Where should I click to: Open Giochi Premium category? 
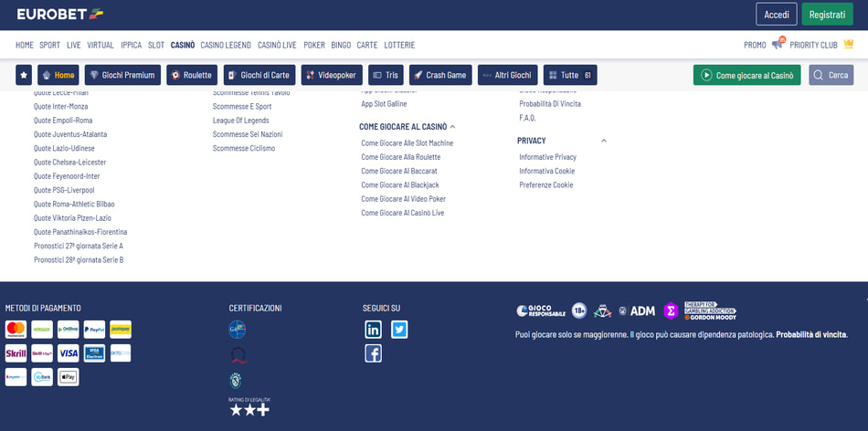pyautogui.click(x=123, y=75)
